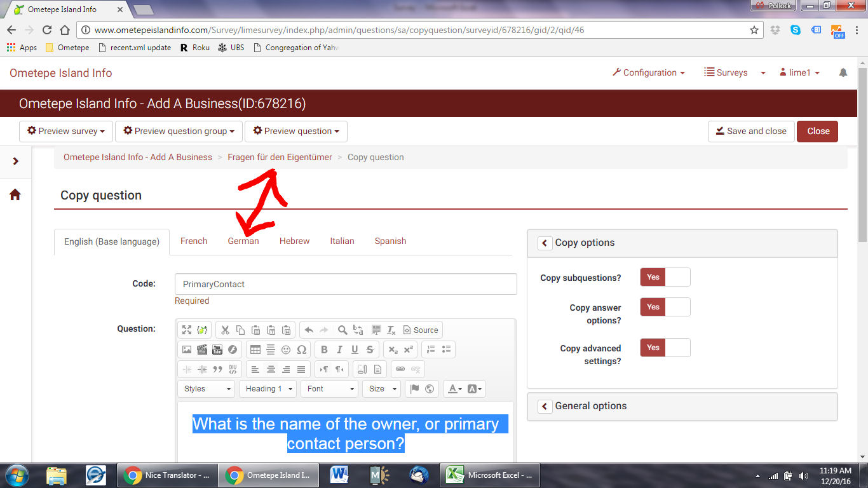The image size is (868, 488).
Task: Click the Code input field
Action: (346, 284)
